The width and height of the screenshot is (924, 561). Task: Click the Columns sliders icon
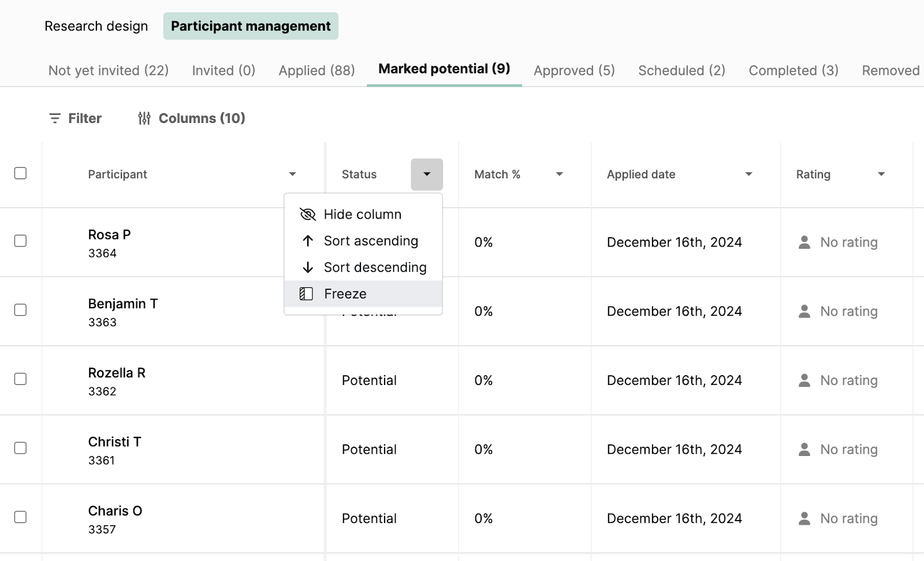pos(144,118)
